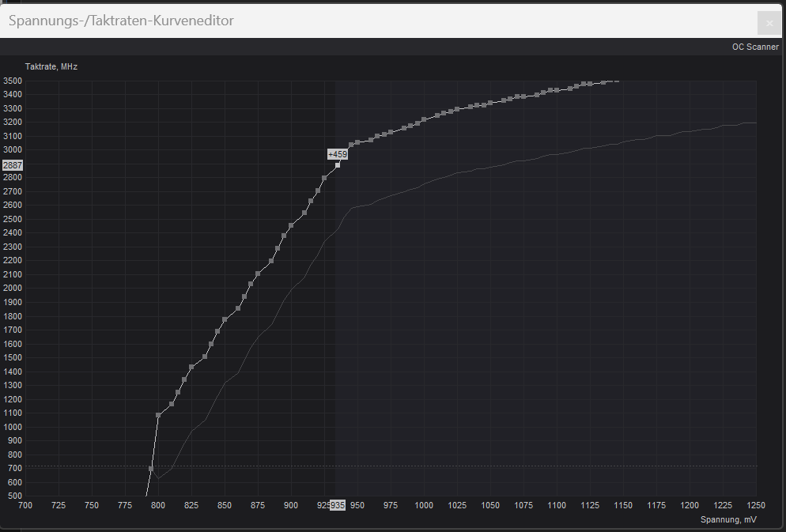Select the curve point at 800 mV
The image size is (786, 532).
click(x=158, y=415)
